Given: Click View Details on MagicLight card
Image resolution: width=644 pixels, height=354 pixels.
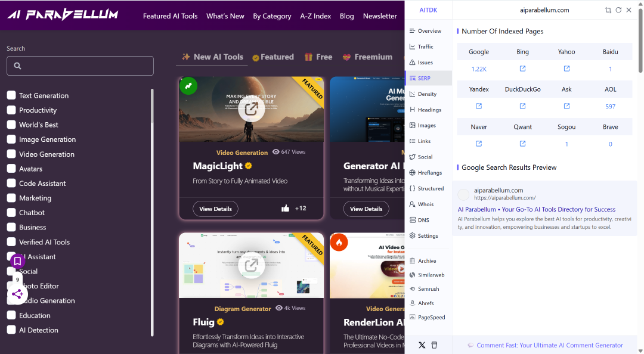Looking at the screenshot, I should tap(215, 209).
